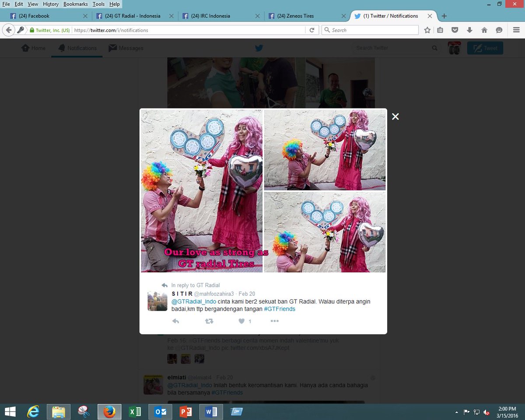Open PowerPoint from the taskbar
Screen dimensions: 525x420
185,412
